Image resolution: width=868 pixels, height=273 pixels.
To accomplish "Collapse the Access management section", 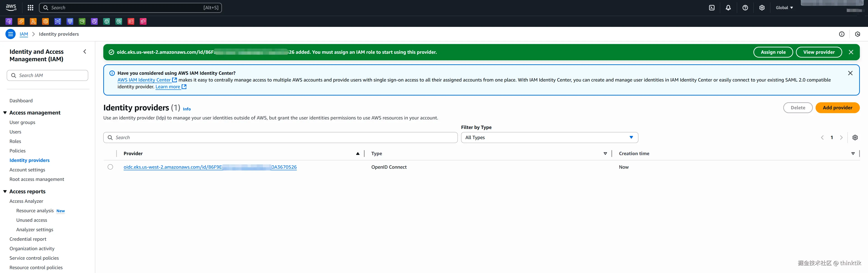I will pyautogui.click(x=5, y=113).
